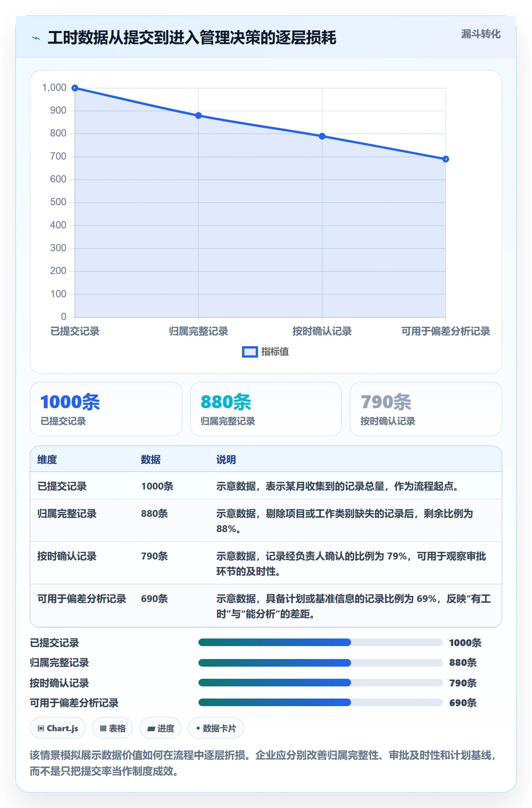Click the description mentioning 79% confirmation
The width and height of the screenshot is (532, 808).
pos(351,564)
